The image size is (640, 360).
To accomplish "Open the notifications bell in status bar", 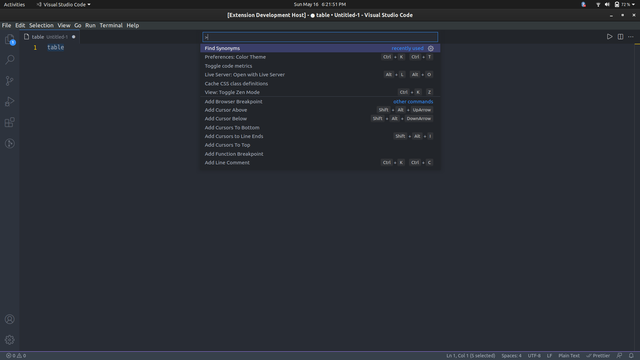I will [631, 356].
